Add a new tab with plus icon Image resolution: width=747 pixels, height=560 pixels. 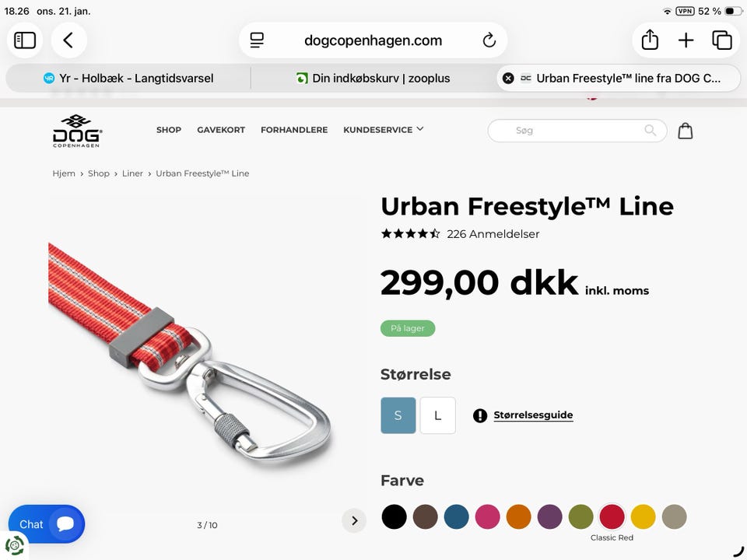686,40
